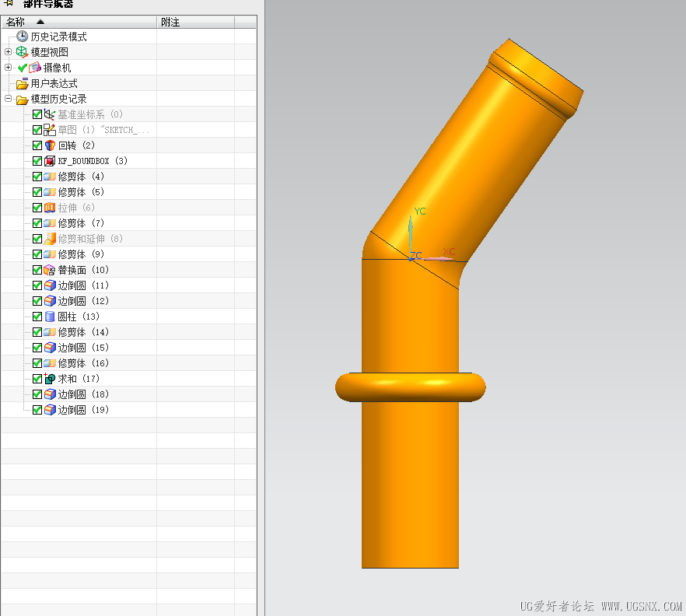Image resolution: width=686 pixels, height=616 pixels.
Task: Suppress KF_BOUNDBOX (3) via its checkbox
Action: [37, 161]
